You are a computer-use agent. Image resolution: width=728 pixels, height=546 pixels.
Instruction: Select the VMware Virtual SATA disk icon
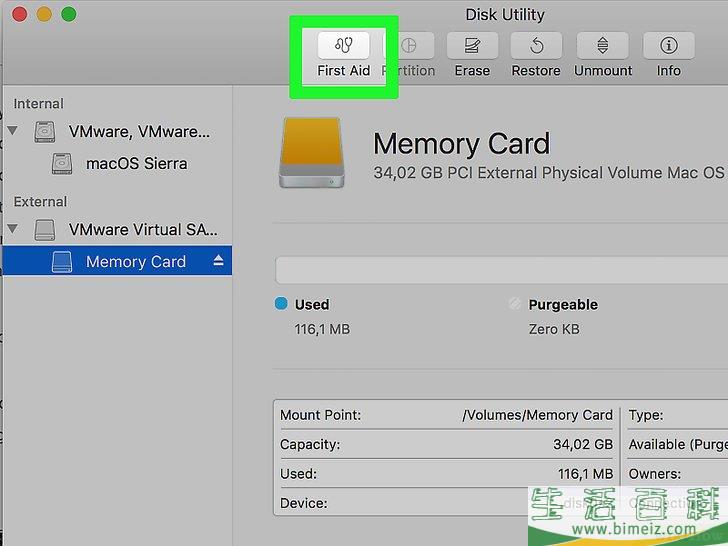(45, 230)
